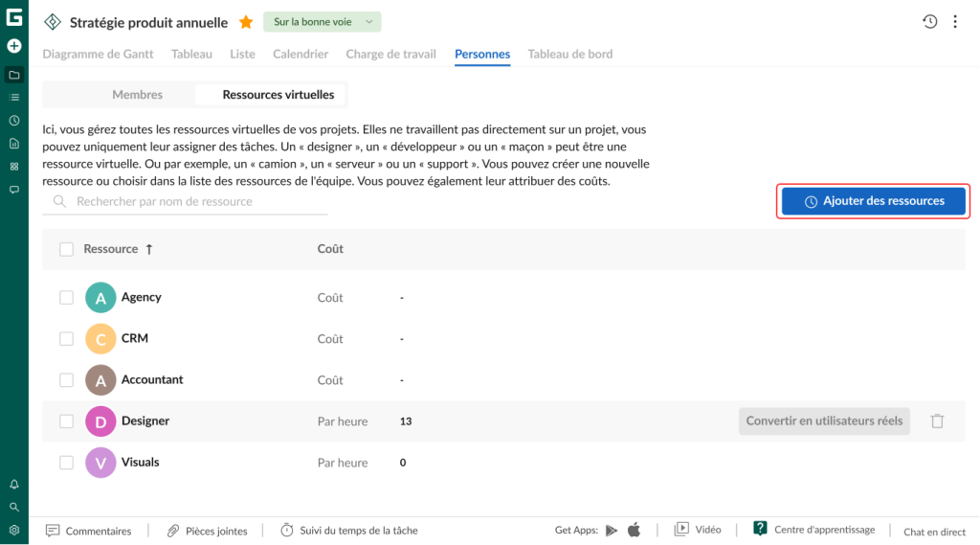
Task: Open Agency Coût type dropdown
Action: pyautogui.click(x=330, y=298)
